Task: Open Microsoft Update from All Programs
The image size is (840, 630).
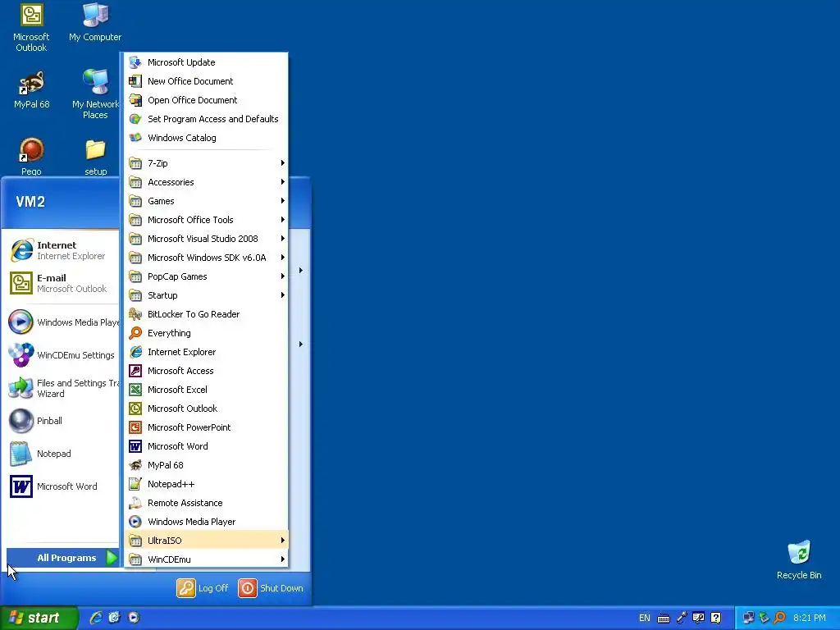Action: pyautogui.click(x=206, y=62)
